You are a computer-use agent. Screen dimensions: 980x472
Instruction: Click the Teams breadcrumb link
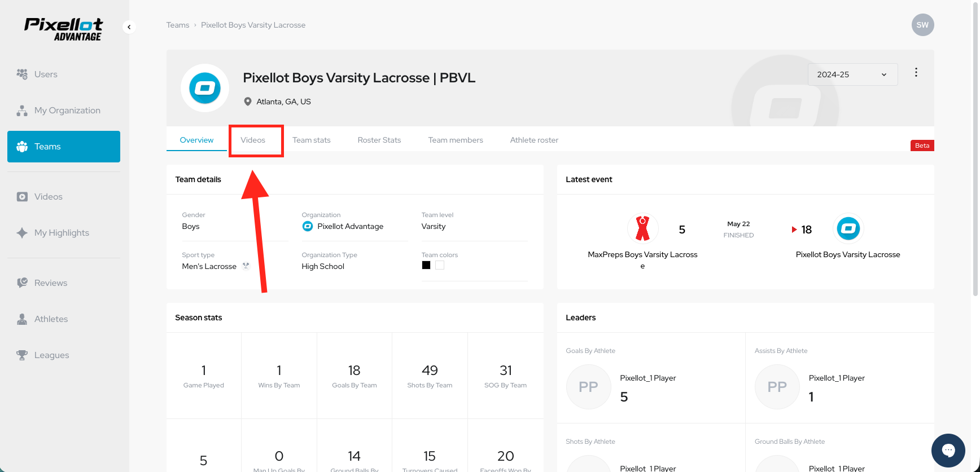[177, 25]
